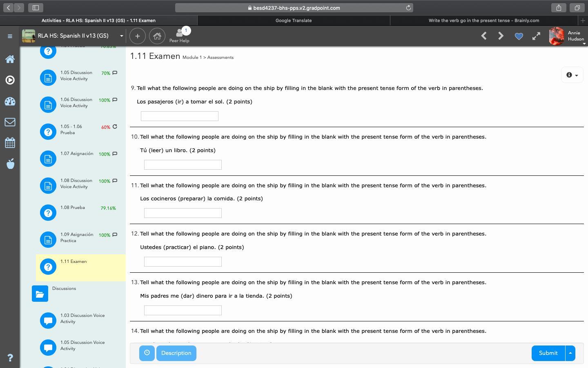The height and width of the screenshot is (368, 588).
Task: Open the Annie Hudson user menu
Action: coord(566,36)
